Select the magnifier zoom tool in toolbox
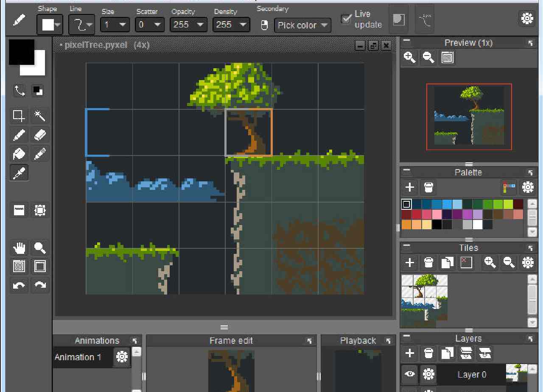This screenshot has width=543, height=392. point(40,247)
